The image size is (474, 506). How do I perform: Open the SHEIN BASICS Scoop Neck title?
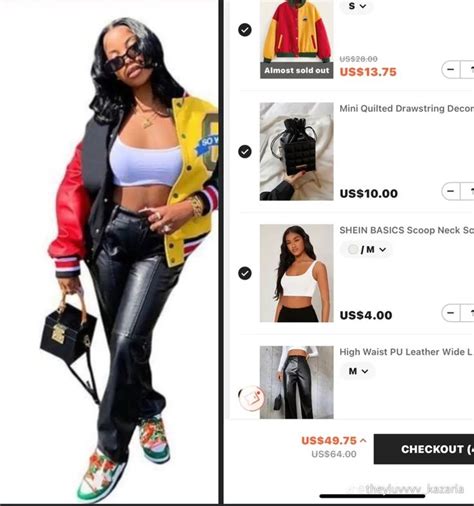tap(407, 230)
